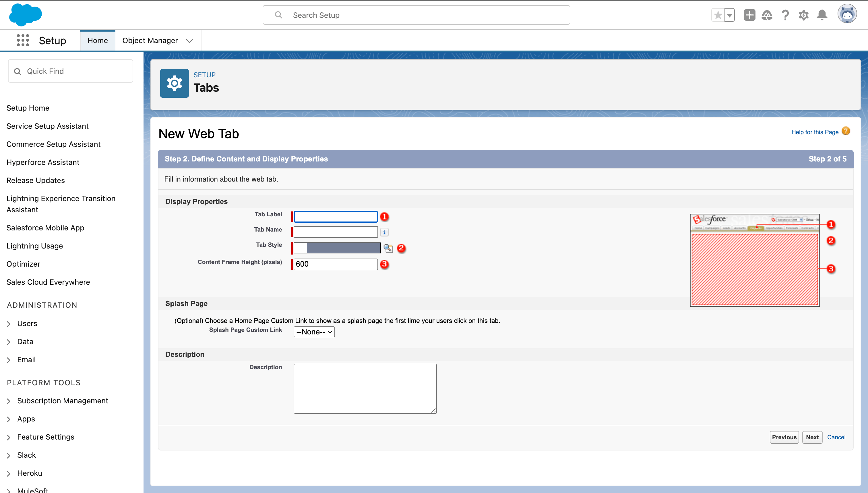
Task: Open the Splash Page Custom Link dropdown
Action: tap(314, 332)
